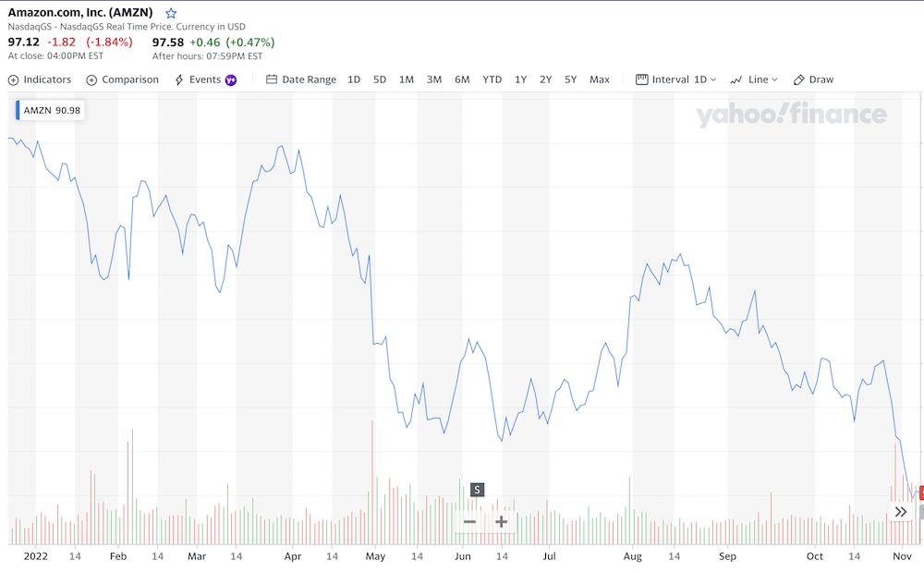The width and height of the screenshot is (924, 572).
Task: Zoom in chart with plus icon
Action: click(501, 521)
